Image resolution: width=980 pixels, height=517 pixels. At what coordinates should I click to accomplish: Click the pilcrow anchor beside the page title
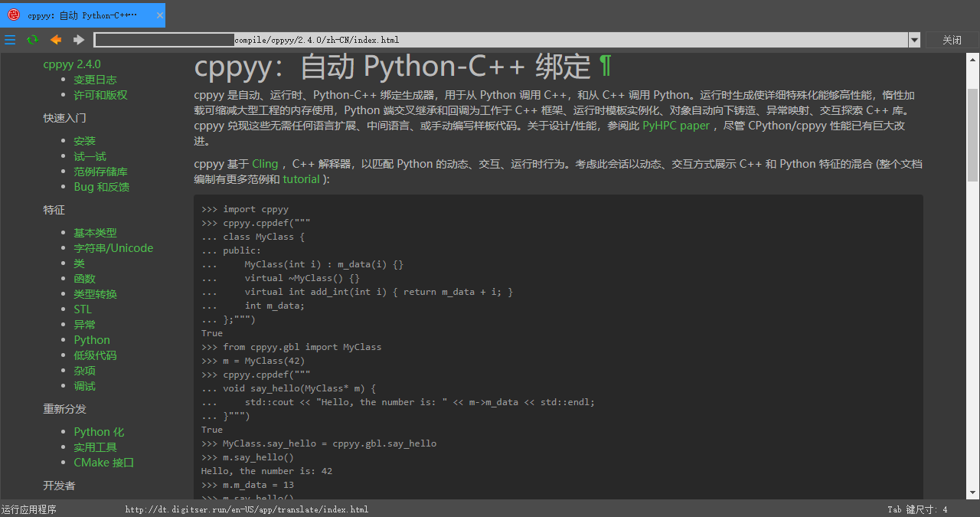tap(606, 66)
